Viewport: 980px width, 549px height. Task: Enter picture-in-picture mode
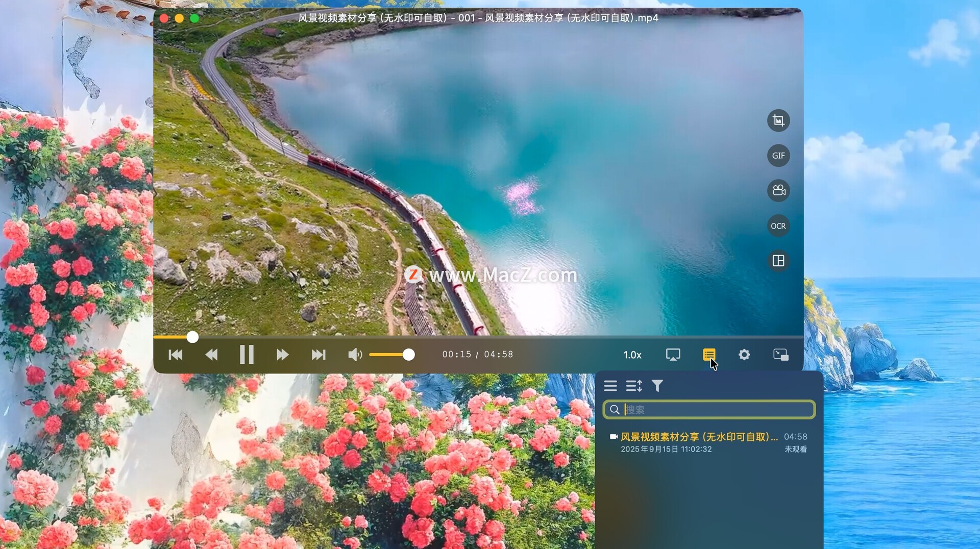pos(780,355)
